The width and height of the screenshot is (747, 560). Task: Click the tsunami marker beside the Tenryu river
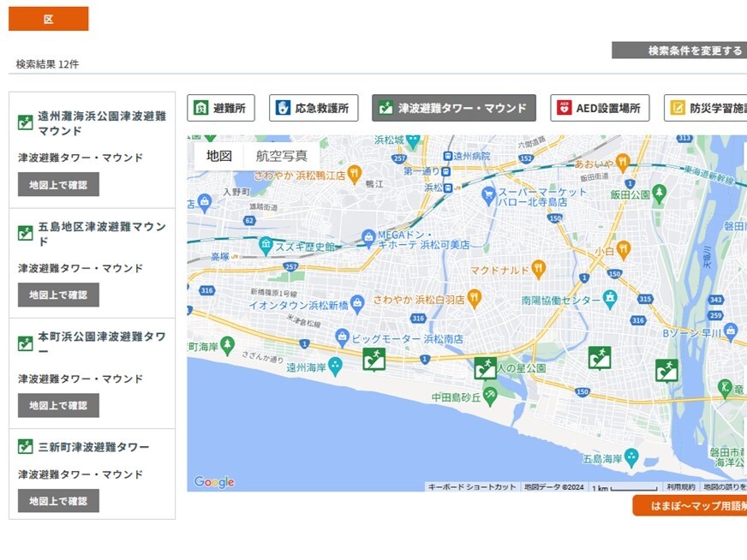point(666,371)
